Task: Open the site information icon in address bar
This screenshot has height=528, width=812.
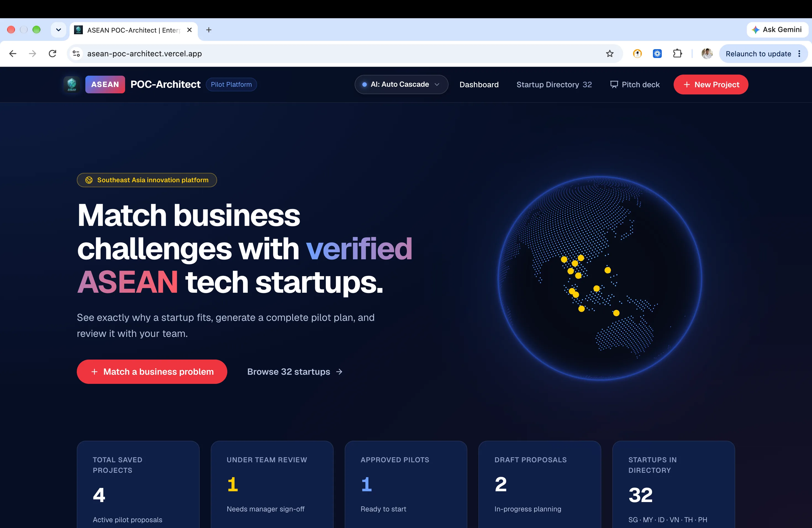Action: [x=76, y=54]
